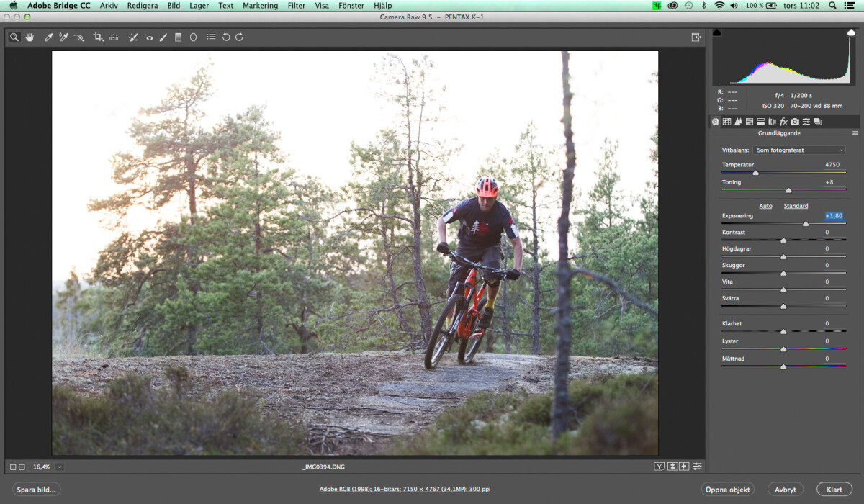Open the Camera Raw preferences list icon

pos(211,37)
